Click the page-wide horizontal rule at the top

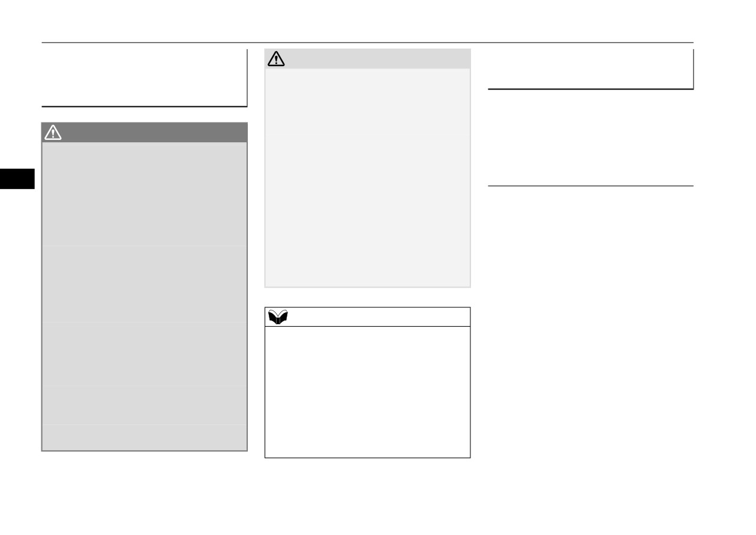coord(368,43)
